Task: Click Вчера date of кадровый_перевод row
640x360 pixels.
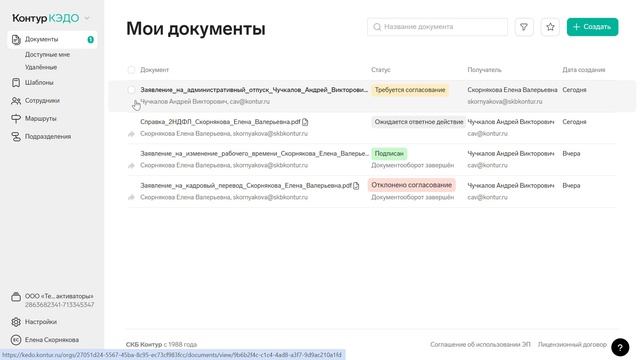Action: click(571, 186)
